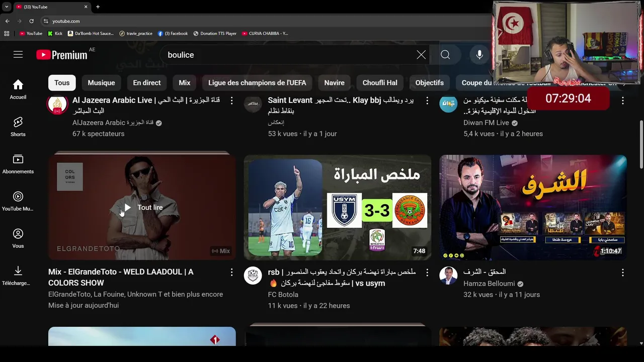Click the magnifier search button
This screenshot has width=644, height=362.
[x=445, y=55]
